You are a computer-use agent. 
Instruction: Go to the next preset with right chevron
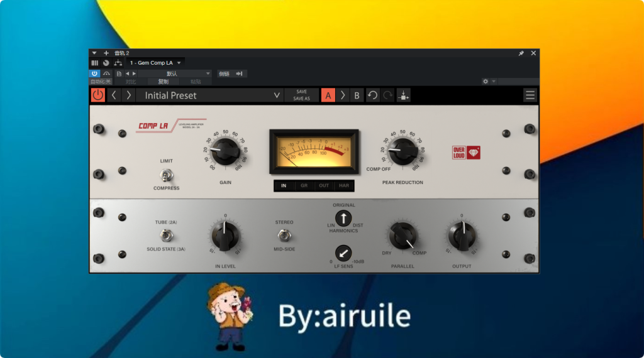[128, 95]
